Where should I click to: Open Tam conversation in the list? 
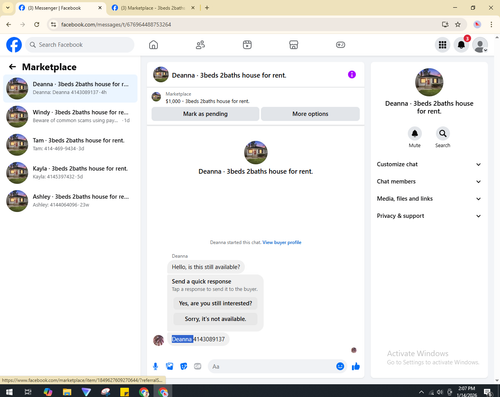coord(70,145)
